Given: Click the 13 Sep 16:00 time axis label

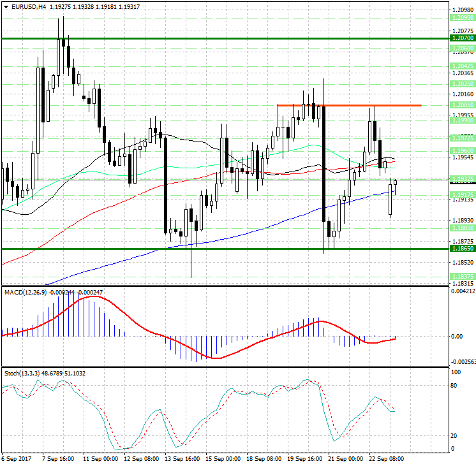Looking at the screenshot, I should tap(182, 459).
